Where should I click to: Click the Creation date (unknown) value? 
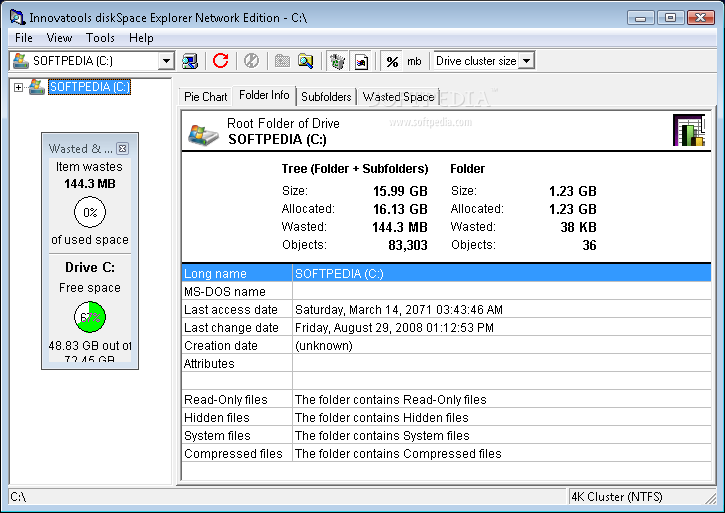click(x=324, y=346)
